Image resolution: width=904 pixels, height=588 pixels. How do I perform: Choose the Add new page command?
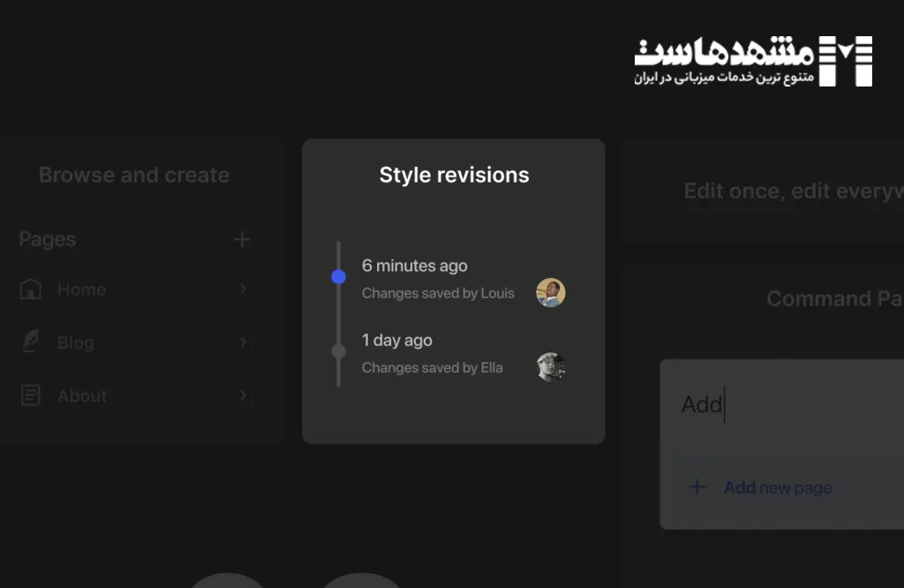(778, 487)
